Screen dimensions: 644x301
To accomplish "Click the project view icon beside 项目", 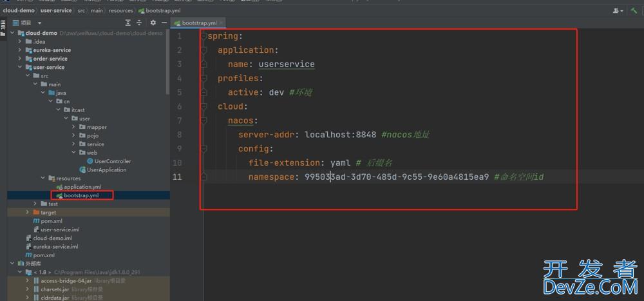I will tap(15, 23).
